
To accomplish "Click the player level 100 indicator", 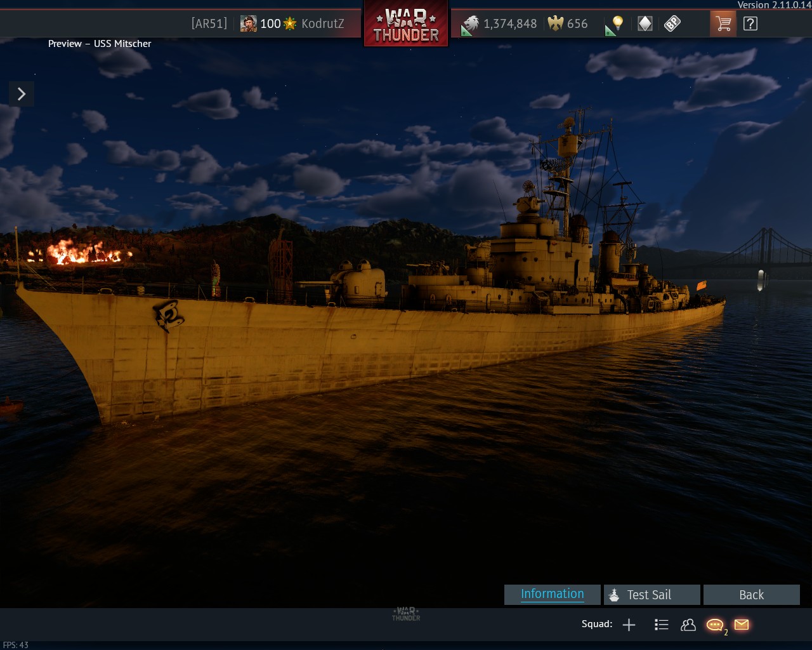I will coord(270,24).
